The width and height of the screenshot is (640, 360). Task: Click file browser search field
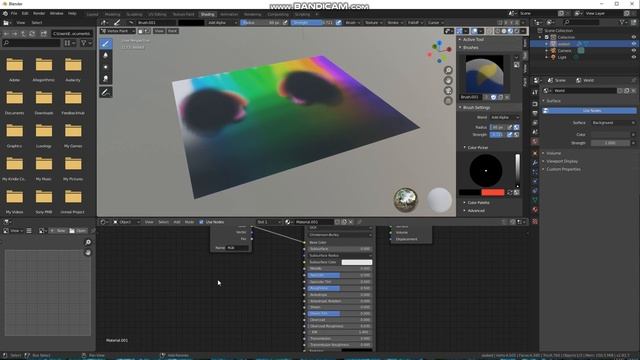(x=31, y=43)
